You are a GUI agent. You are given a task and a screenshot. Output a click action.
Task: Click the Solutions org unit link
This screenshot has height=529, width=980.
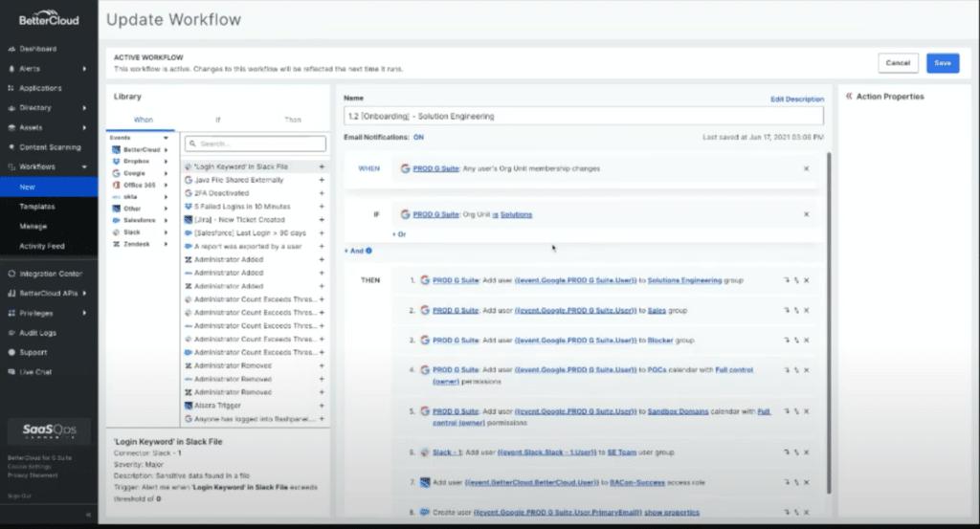tap(516, 215)
